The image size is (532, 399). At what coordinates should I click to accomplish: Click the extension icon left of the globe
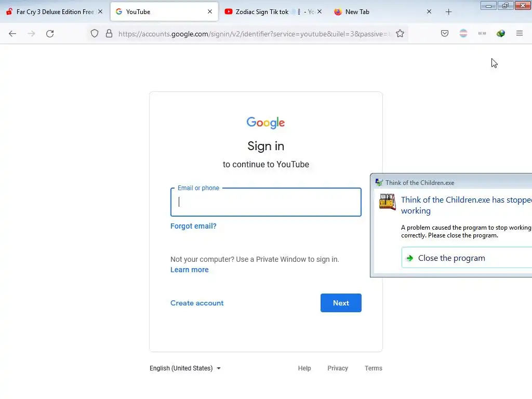point(482,33)
